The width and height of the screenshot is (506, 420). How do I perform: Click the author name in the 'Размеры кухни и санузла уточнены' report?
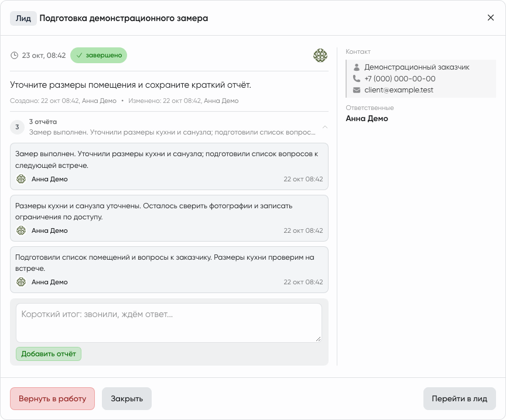click(x=50, y=230)
